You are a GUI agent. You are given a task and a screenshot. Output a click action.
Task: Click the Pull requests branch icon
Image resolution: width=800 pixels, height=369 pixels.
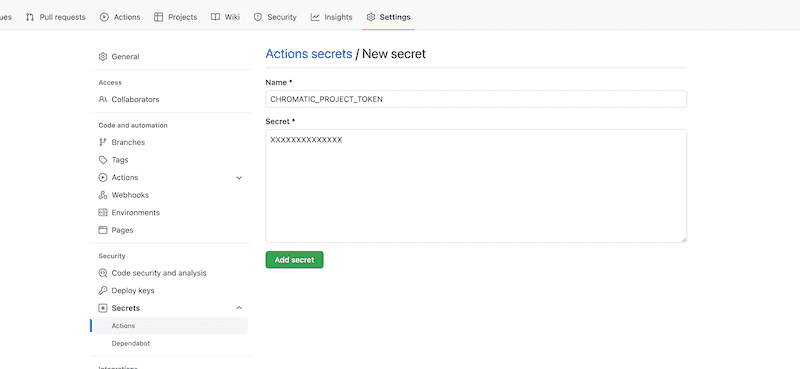30,17
